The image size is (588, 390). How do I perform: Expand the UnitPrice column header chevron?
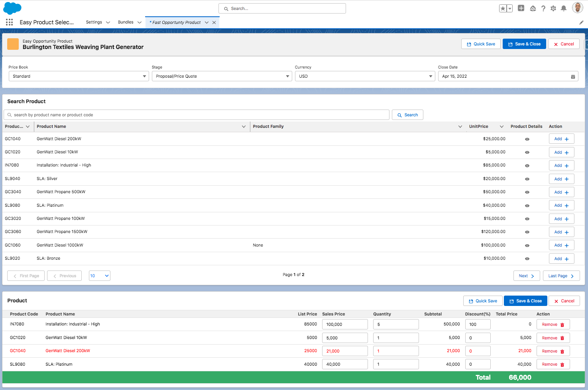tap(501, 127)
